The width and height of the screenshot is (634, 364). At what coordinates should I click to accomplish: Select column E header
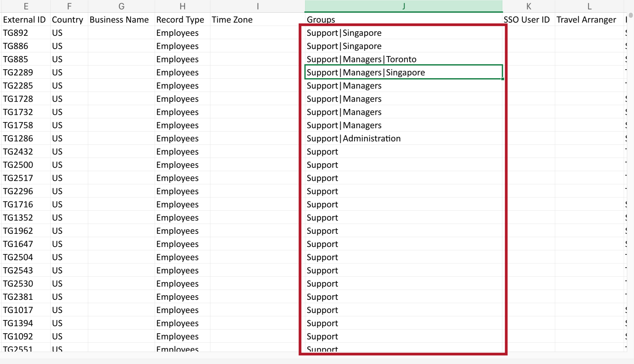point(26,6)
